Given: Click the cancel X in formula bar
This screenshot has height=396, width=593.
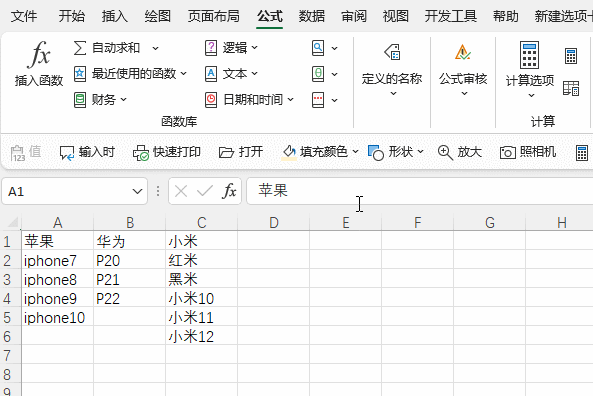Looking at the screenshot, I should coord(181,191).
